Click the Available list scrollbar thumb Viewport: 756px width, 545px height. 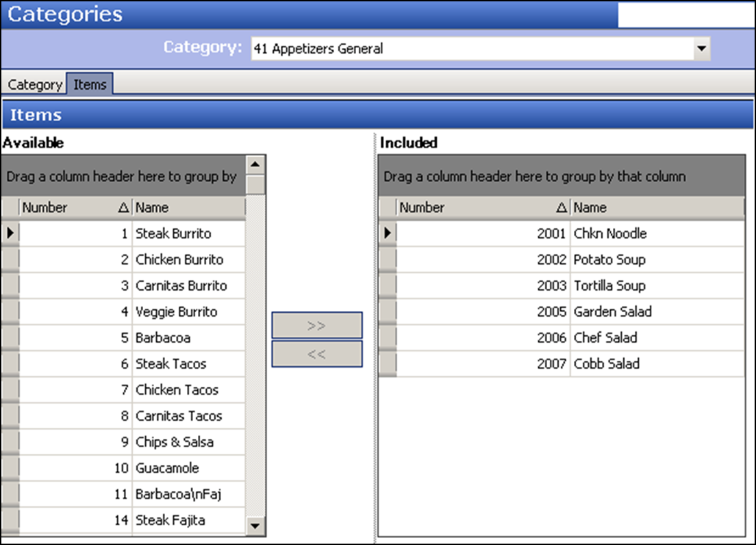pyautogui.click(x=255, y=185)
